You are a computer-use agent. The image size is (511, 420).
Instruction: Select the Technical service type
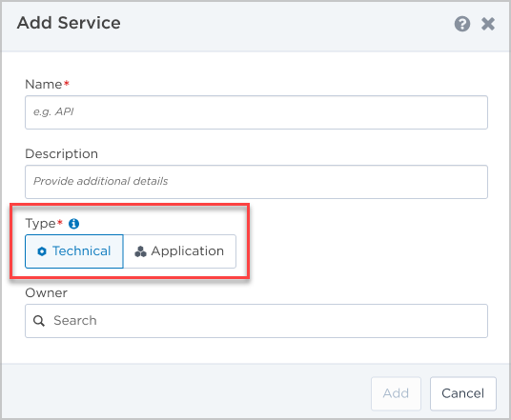[74, 251]
